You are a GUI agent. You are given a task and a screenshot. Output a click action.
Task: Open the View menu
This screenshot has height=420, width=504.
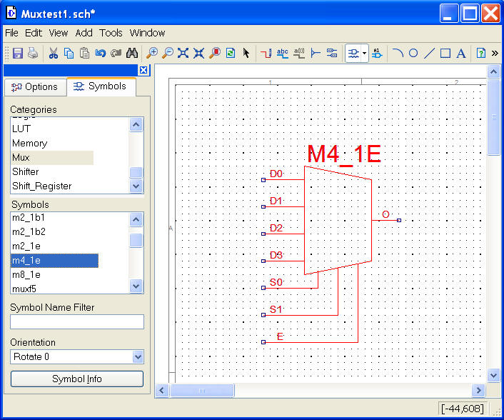(x=59, y=33)
